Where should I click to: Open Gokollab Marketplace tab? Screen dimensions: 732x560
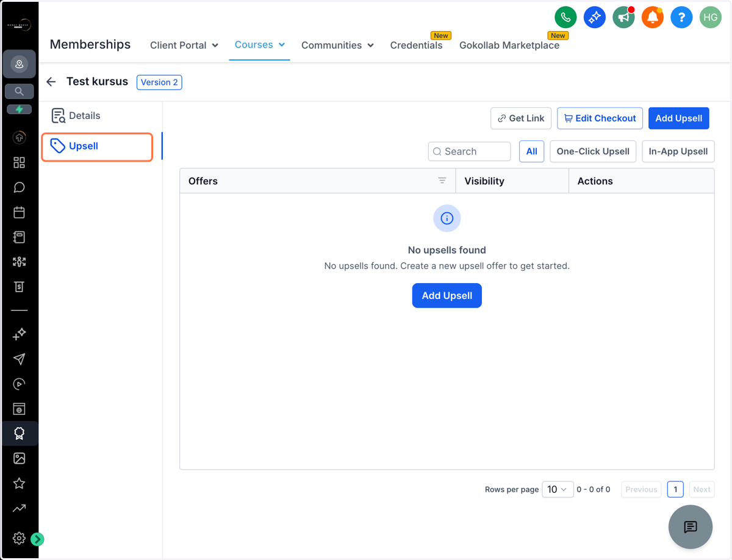509,45
